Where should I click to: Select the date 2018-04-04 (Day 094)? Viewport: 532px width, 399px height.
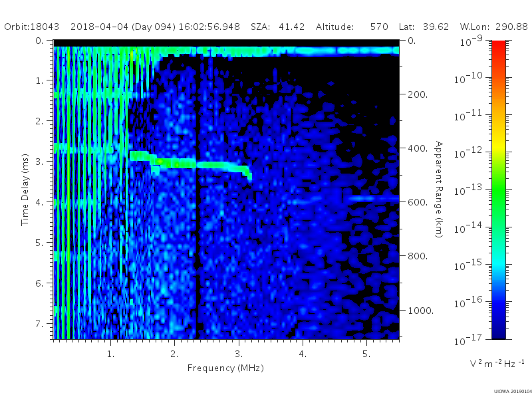(x=123, y=27)
